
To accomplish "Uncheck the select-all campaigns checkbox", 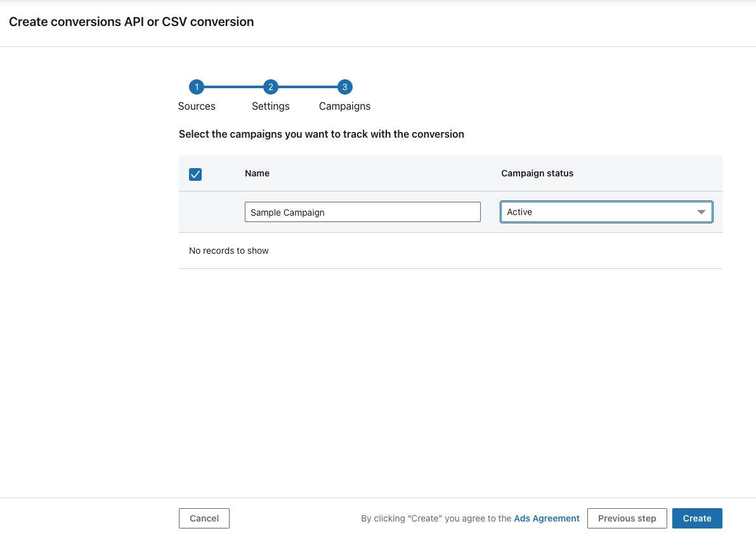I will point(195,174).
